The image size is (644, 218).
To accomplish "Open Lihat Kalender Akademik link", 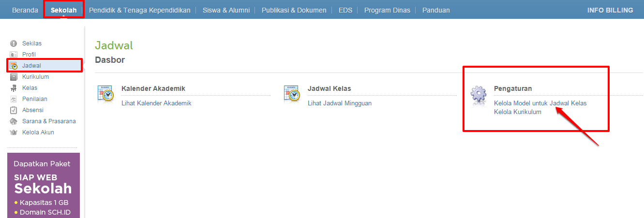I will (x=156, y=103).
